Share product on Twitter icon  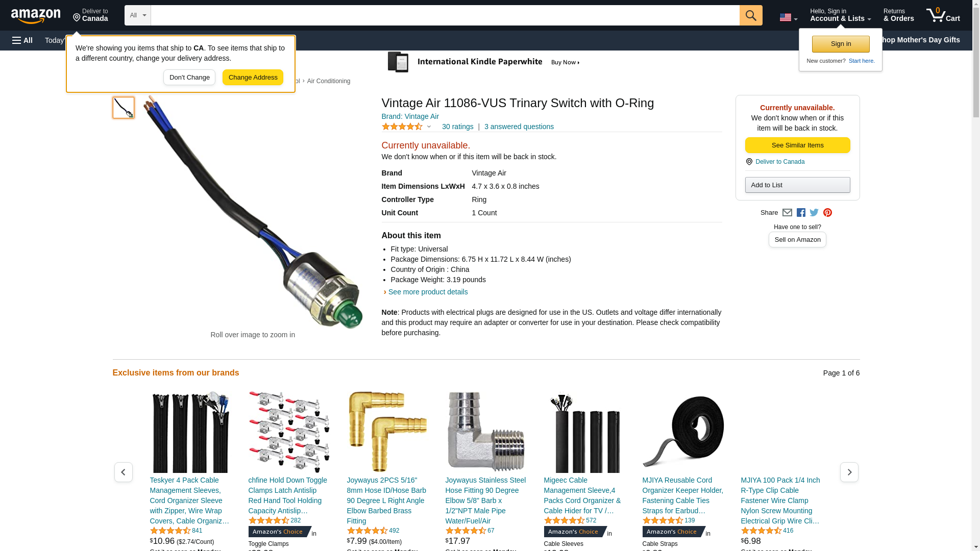coord(814,213)
